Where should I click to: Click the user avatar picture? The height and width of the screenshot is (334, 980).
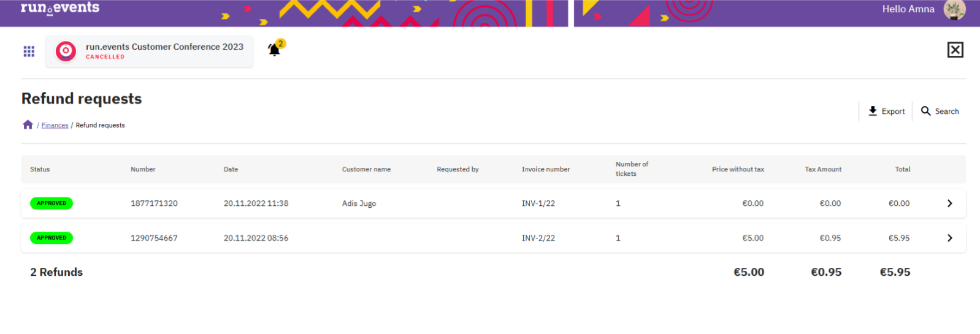tap(954, 9)
